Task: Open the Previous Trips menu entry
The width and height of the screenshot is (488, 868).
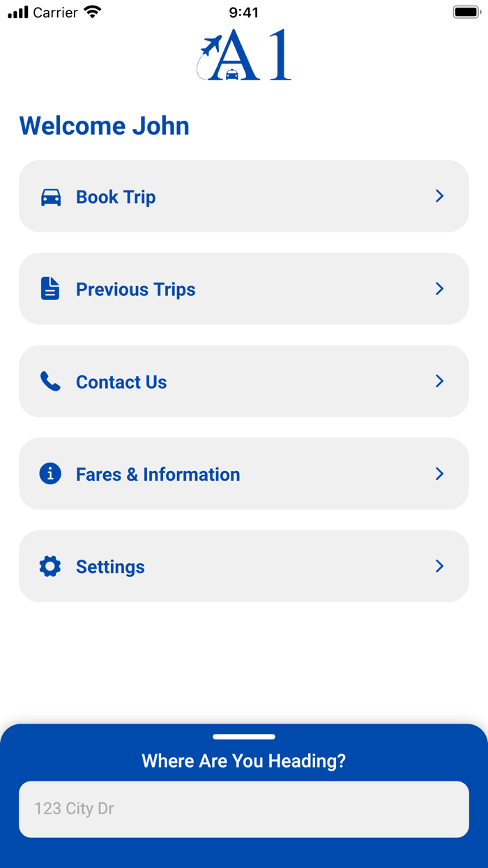Action: [x=136, y=290]
